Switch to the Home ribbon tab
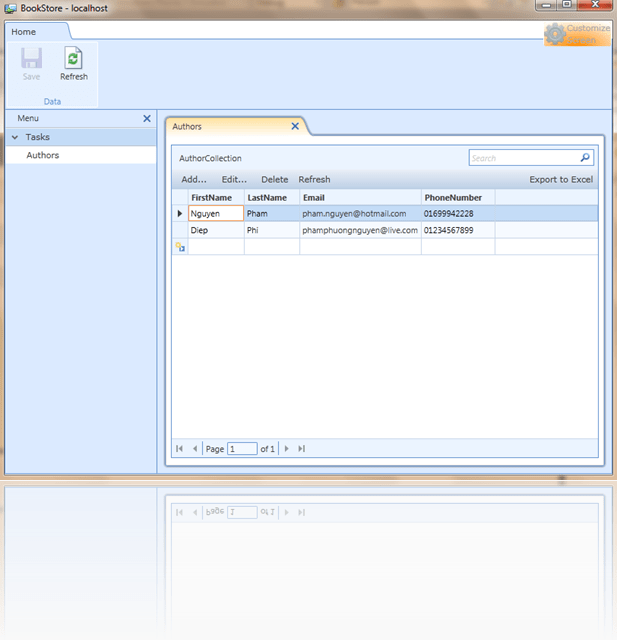Viewport: 617px width, 640px height. pos(24,32)
